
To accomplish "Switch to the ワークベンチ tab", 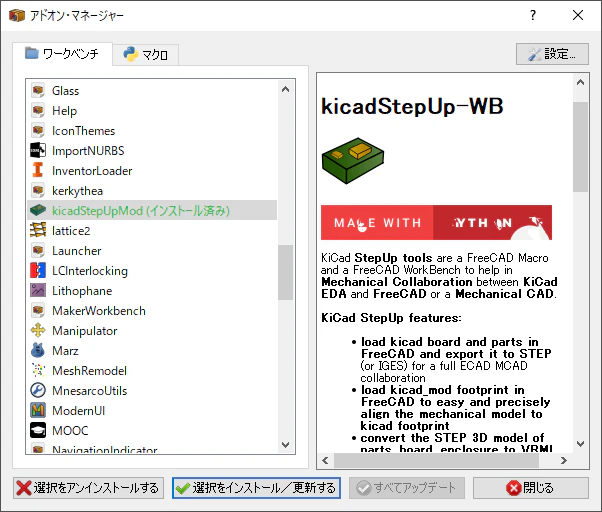I will (62, 54).
